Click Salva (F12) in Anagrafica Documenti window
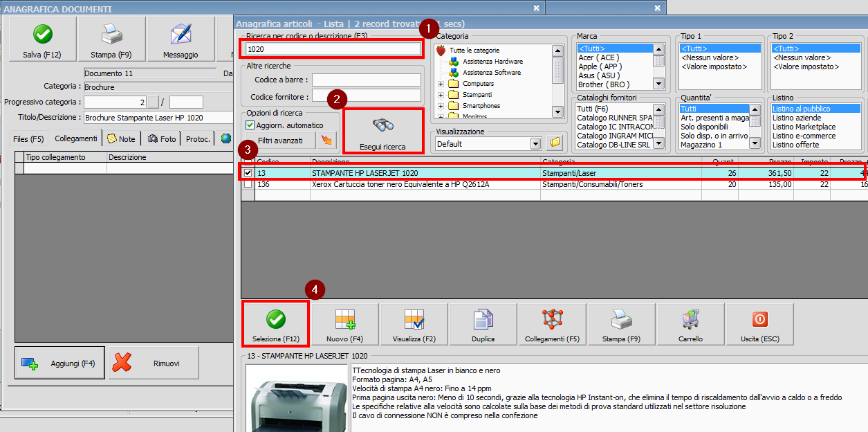The image size is (868, 432). click(43, 40)
